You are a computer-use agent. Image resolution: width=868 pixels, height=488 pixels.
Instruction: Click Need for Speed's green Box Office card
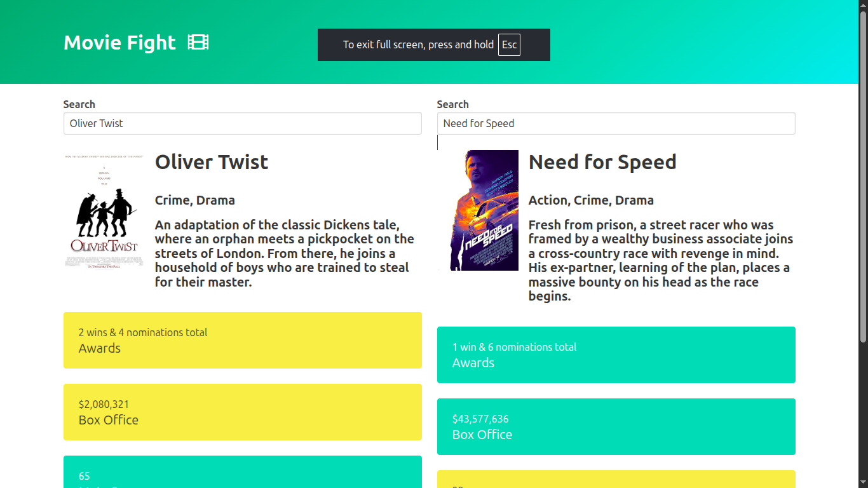(x=616, y=426)
